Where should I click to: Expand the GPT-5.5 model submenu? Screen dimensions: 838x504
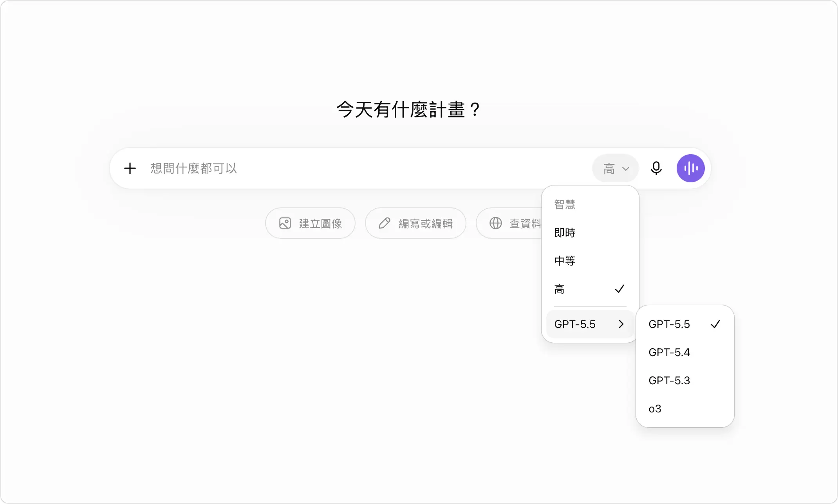pos(589,324)
